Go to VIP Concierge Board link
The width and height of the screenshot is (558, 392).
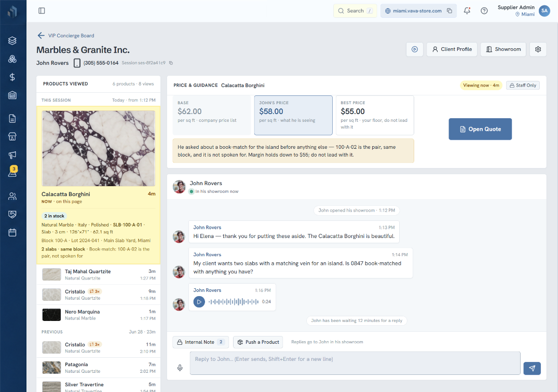click(x=71, y=36)
